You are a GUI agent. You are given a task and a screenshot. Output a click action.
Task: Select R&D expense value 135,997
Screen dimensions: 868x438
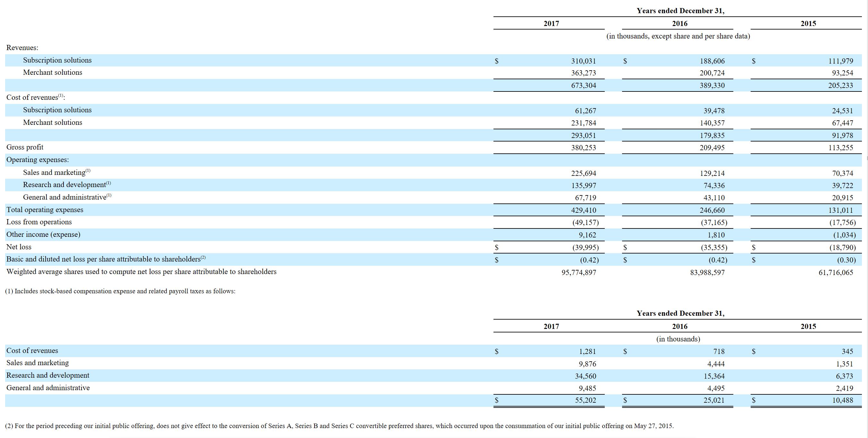click(x=583, y=185)
